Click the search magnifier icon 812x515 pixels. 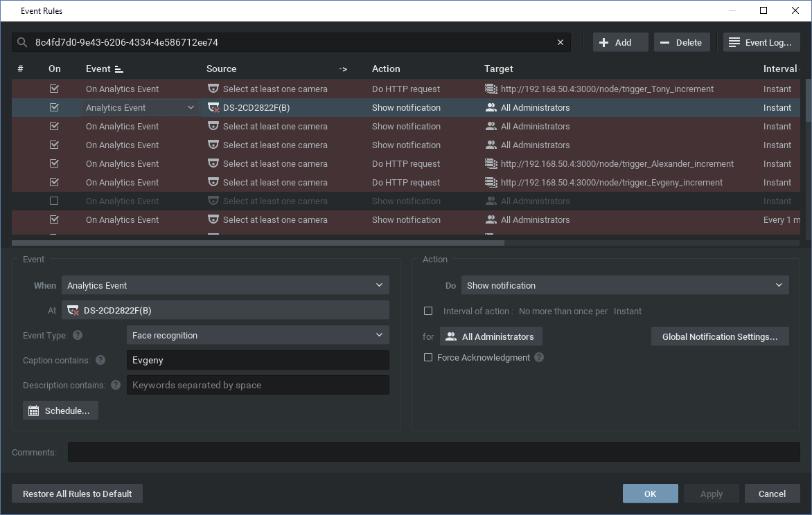[23, 42]
